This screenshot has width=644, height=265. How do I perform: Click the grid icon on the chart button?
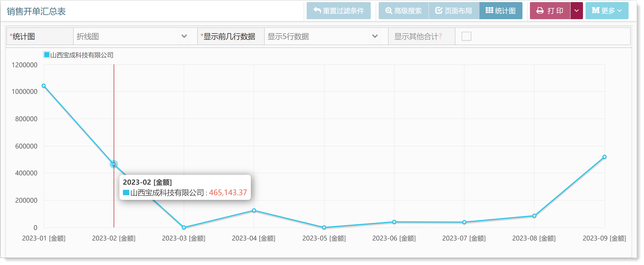point(489,10)
